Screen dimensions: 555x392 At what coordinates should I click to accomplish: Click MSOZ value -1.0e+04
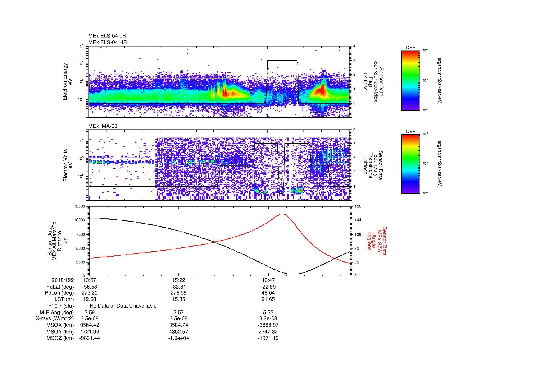pyautogui.click(x=178, y=338)
